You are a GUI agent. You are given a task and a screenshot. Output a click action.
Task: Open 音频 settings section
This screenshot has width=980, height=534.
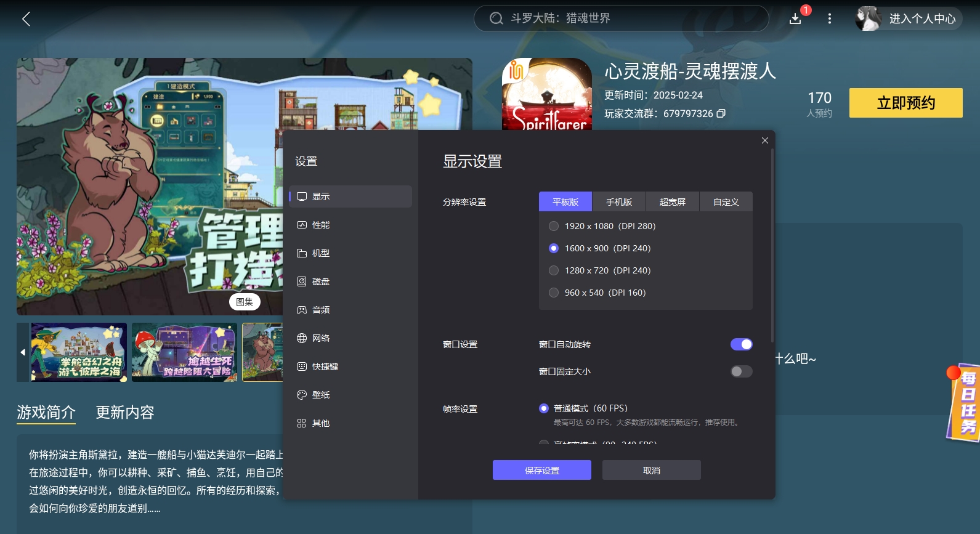[x=350, y=310]
